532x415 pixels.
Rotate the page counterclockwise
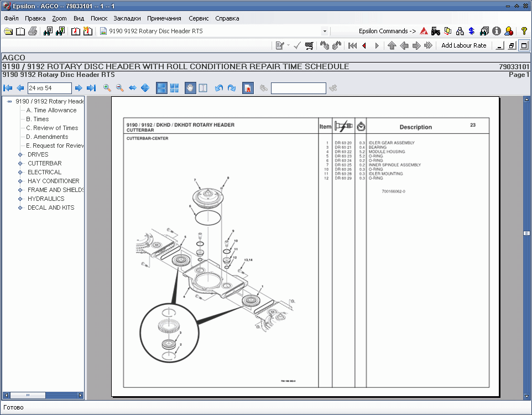coord(219,88)
